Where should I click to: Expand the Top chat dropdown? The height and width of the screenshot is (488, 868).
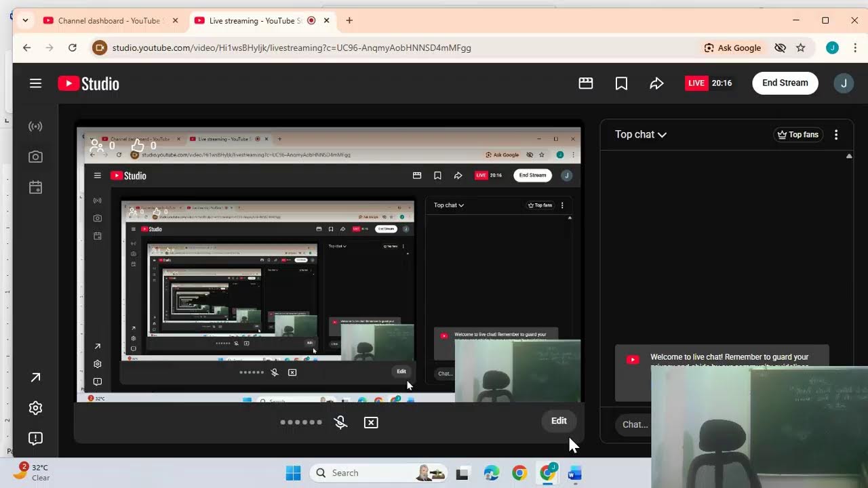pyautogui.click(x=641, y=134)
